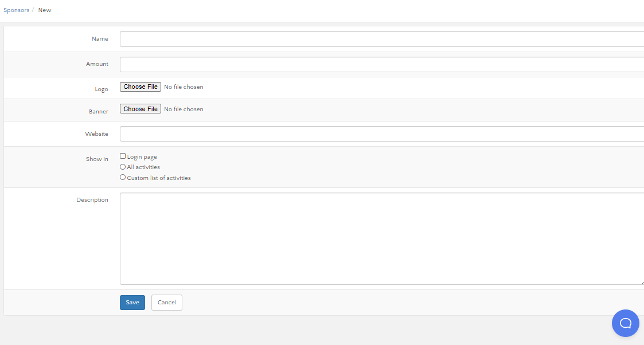
Task: Click into the Amount field
Action: pyautogui.click(x=381, y=64)
